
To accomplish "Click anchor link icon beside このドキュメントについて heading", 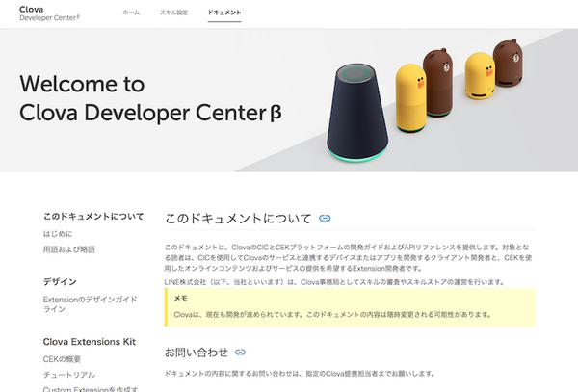I will [x=325, y=219].
